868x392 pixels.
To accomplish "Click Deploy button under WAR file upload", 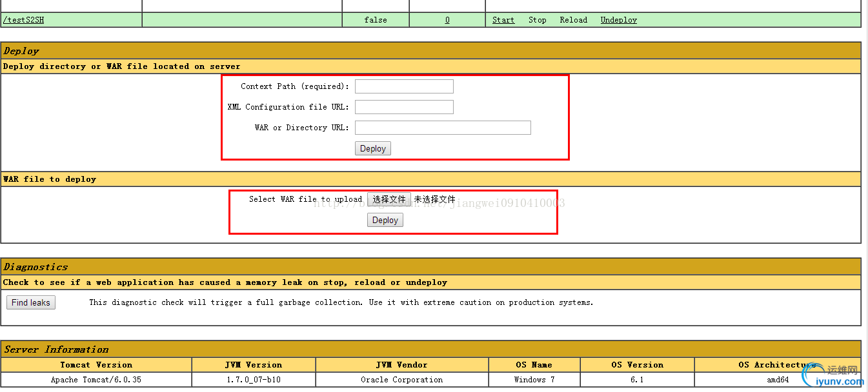I will click(385, 220).
